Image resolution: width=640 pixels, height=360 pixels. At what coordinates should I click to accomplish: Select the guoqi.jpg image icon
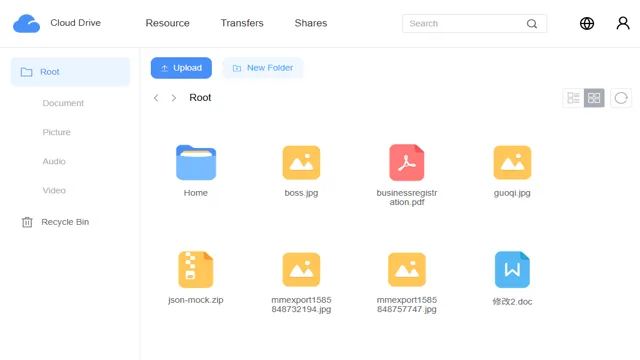click(x=512, y=162)
